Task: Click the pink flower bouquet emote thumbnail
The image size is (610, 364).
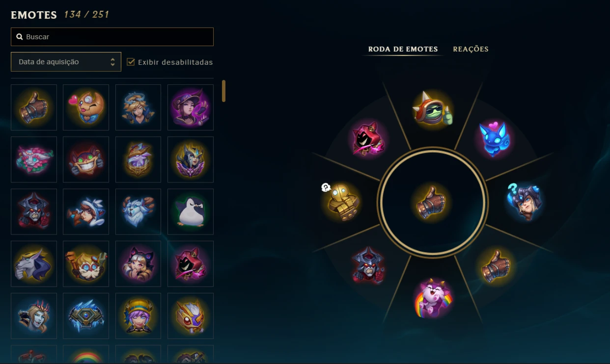Action: point(34,159)
